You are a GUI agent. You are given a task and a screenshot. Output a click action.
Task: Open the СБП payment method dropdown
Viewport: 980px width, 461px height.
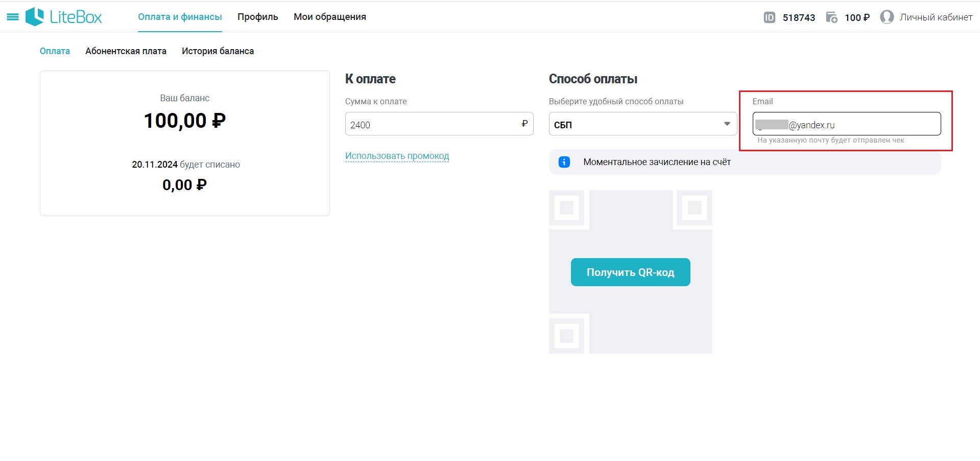pos(642,124)
